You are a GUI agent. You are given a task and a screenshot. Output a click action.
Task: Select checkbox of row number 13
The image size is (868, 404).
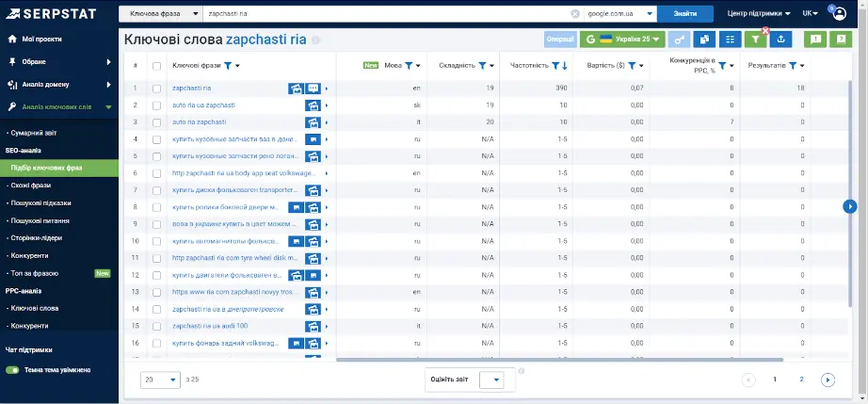[x=156, y=292]
